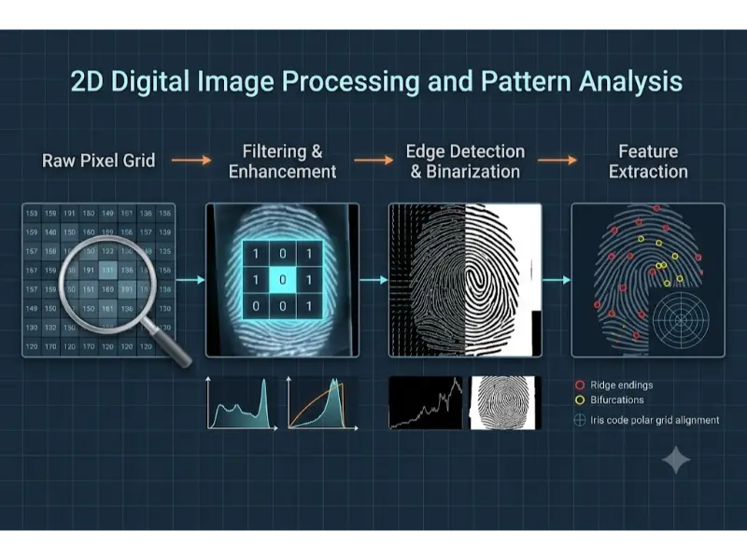
Task: Open the edge detection split fingerprint image
Action: [465, 280]
